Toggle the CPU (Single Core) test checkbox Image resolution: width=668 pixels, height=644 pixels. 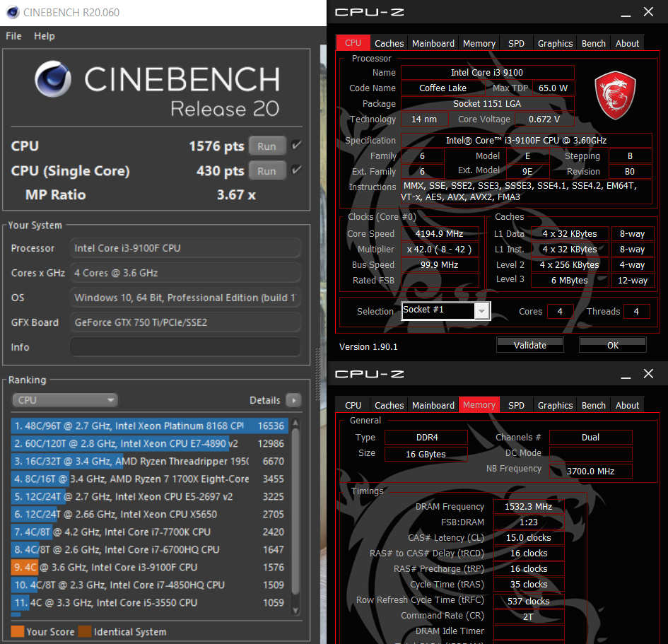pyautogui.click(x=297, y=170)
